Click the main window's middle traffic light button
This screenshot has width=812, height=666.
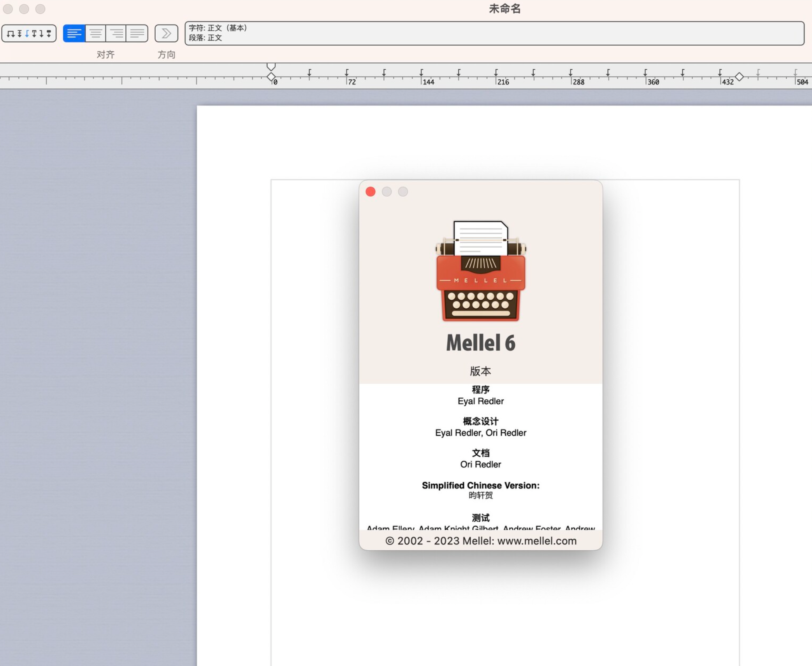[x=24, y=9]
